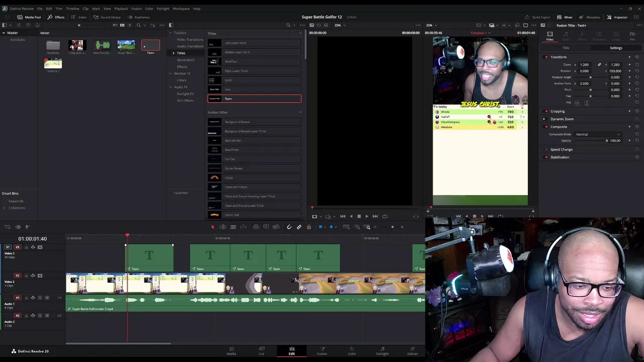Screen dimensions: 644x362
Task: Jump to the last frame in the source viewer
Action: pos(375,216)
